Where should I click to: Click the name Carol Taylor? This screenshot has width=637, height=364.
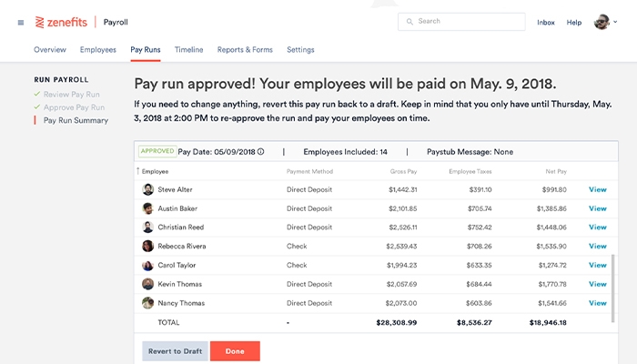[177, 266]
